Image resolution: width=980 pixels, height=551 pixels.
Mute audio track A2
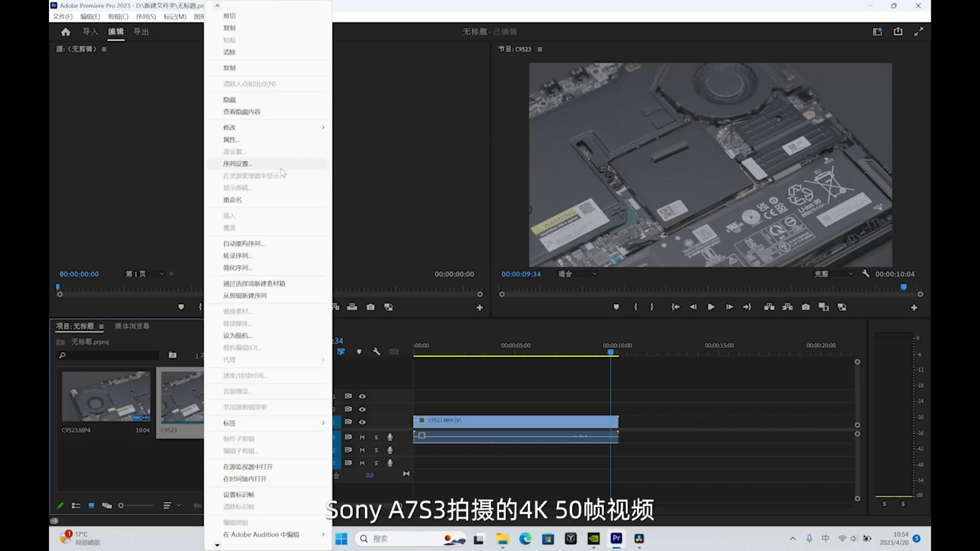(362, 450)
